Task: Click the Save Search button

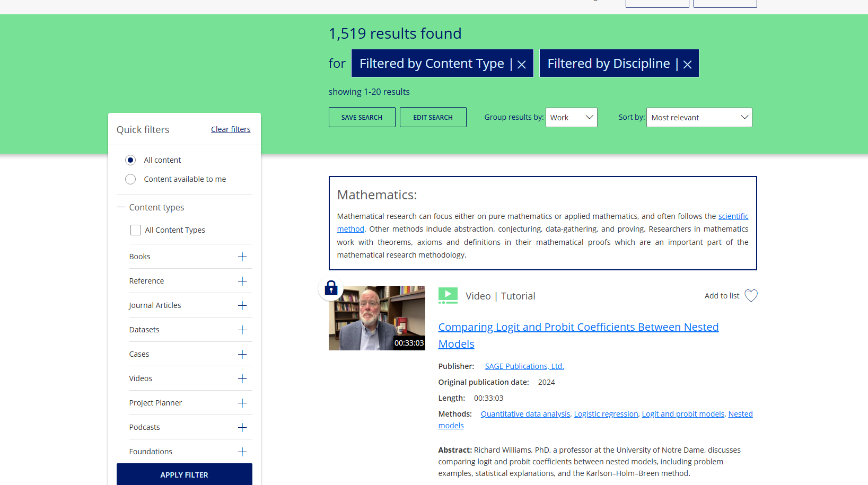Action: click(362, 117)
